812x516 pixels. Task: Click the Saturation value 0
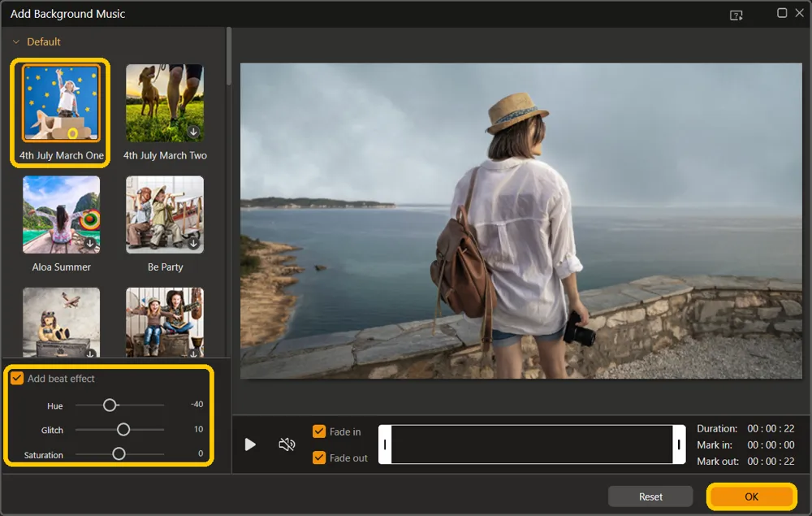click(201, 453)
